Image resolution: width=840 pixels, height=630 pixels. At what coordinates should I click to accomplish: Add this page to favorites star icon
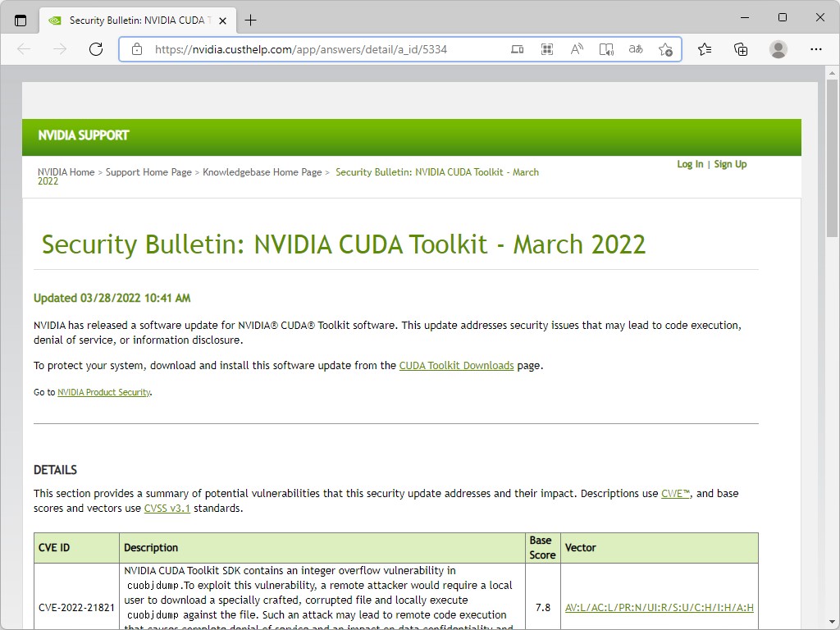click(665, 49)
